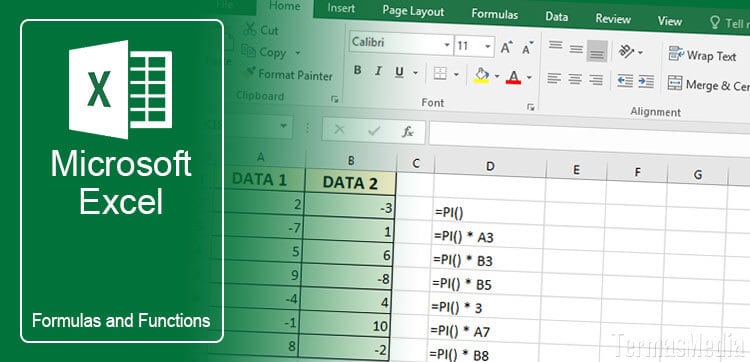Toggle Bold formatting

(x=357, y=71)
